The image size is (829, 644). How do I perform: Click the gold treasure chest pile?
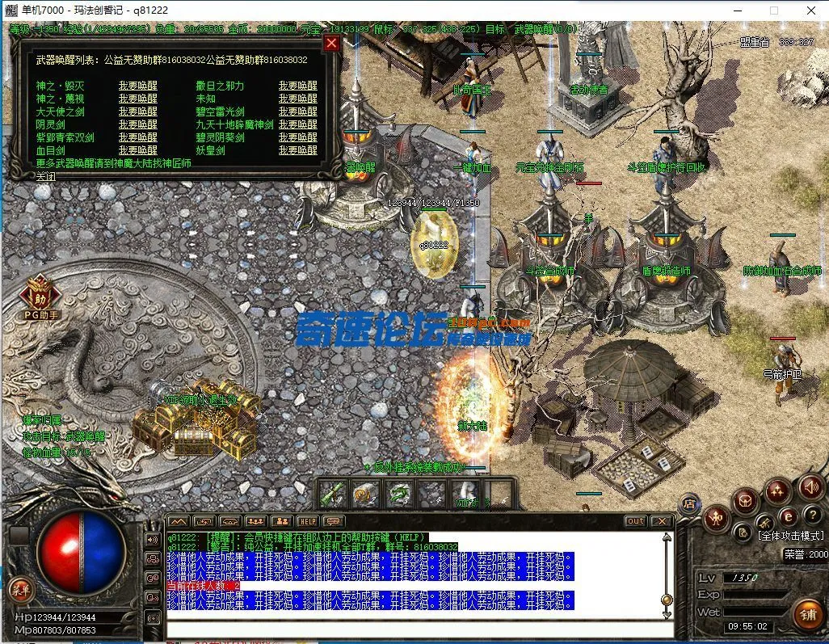(x=196, y=420)
